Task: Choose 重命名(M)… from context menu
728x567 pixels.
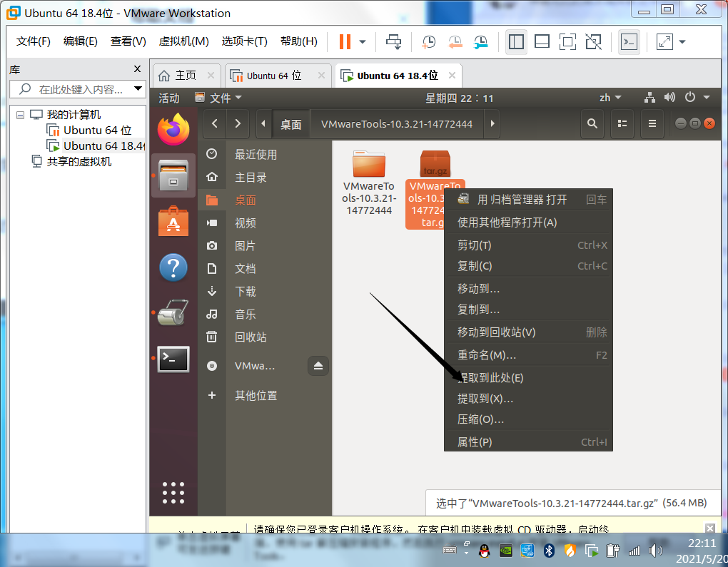Action: pos(528,355)
